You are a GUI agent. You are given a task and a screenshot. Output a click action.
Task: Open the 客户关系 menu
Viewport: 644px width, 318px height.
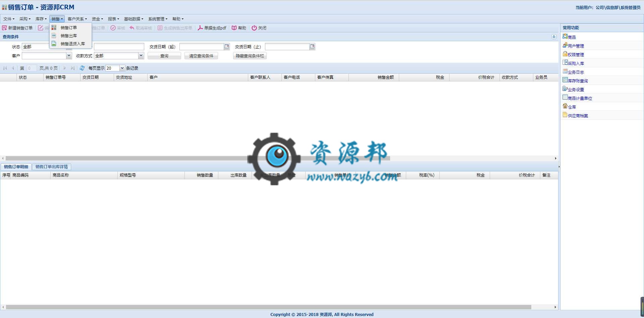[77, 19]
